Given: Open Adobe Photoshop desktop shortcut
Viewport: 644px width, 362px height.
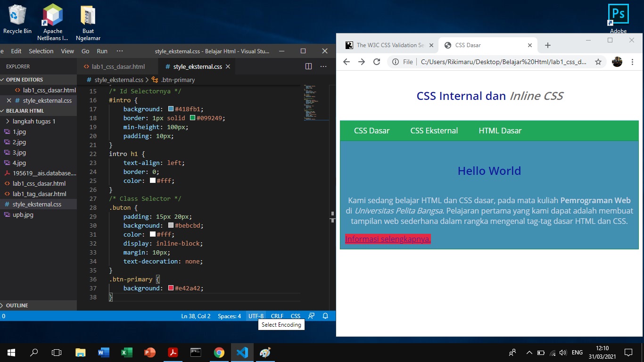Looking at the screenshot, I should pyautogui.click(x=618, y=14).
